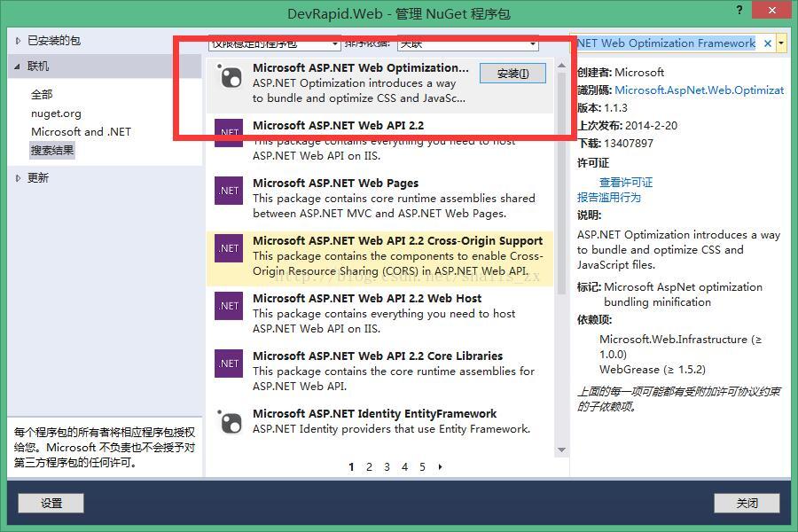
Task: Select Web API 2.2 Core Libraries title
Action: point(378,356)
